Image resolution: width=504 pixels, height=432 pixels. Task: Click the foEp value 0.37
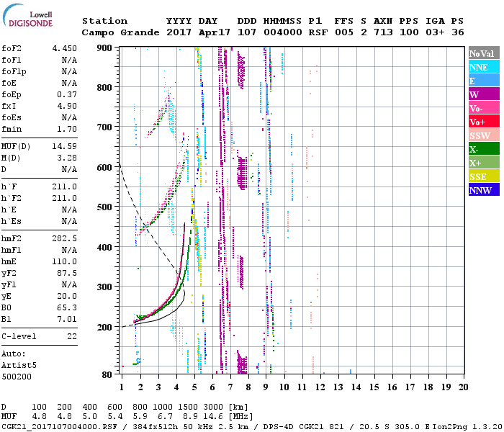(x=67, y=94)
